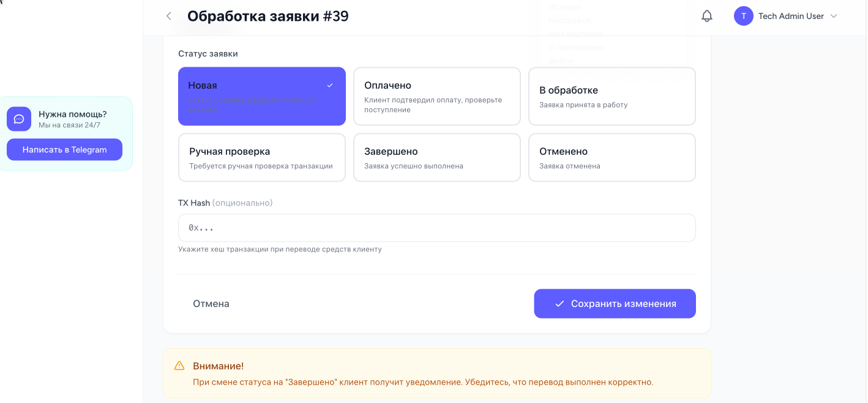
Task: Click the checkmark on the Новая card
Action: [330, 86]
